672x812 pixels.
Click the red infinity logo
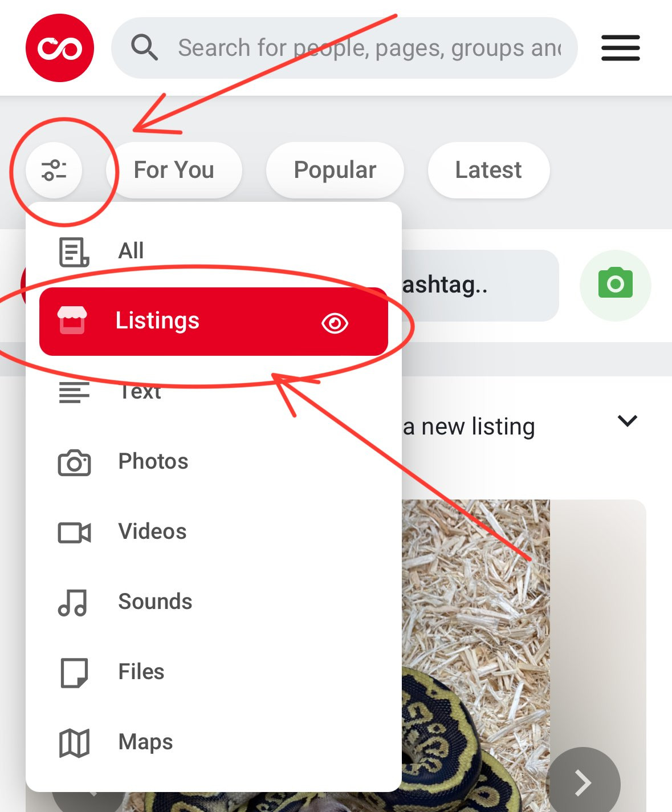pyautogui.click(x=60, y=48)
